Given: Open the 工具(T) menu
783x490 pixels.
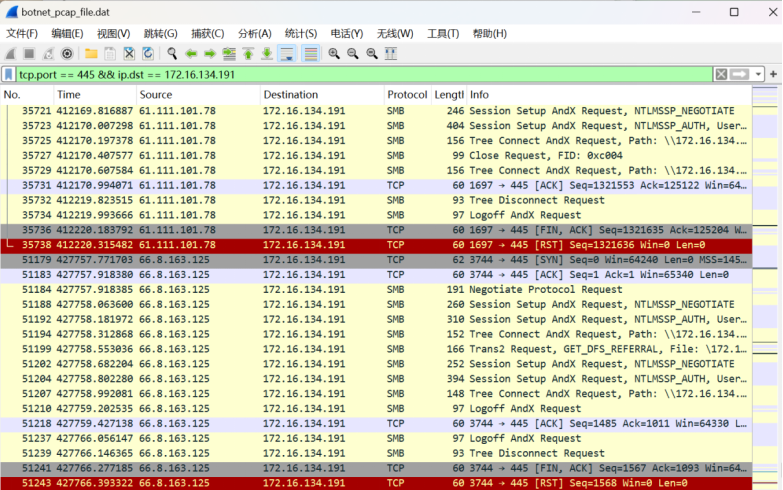Looking at the screenshot, I should 443,33.
